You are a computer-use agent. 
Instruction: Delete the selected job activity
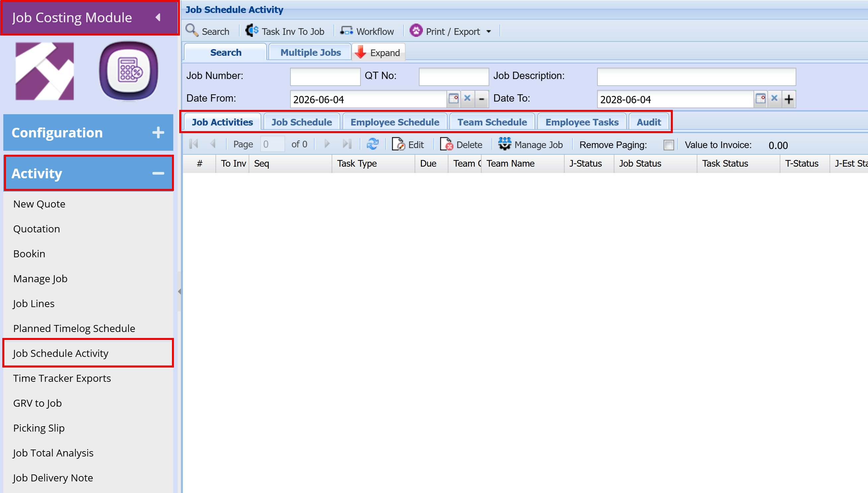(461, 145)
